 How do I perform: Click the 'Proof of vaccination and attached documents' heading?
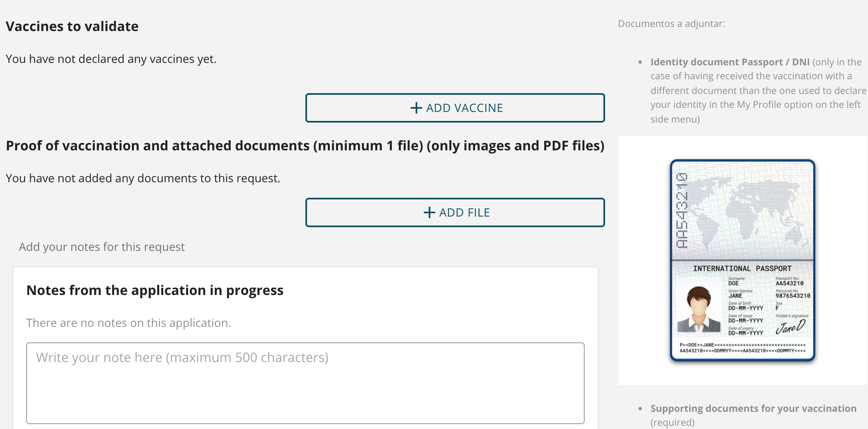coord(305,146)
